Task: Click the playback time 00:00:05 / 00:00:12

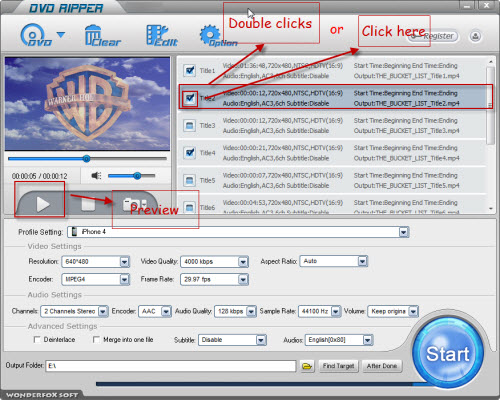Action: (x=40, y=176)
